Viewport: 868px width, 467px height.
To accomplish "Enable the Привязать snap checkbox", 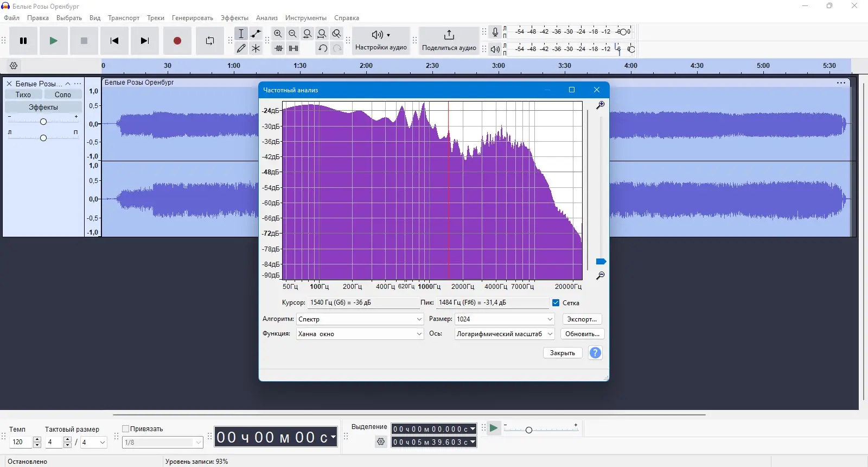I will pos(126,429).
